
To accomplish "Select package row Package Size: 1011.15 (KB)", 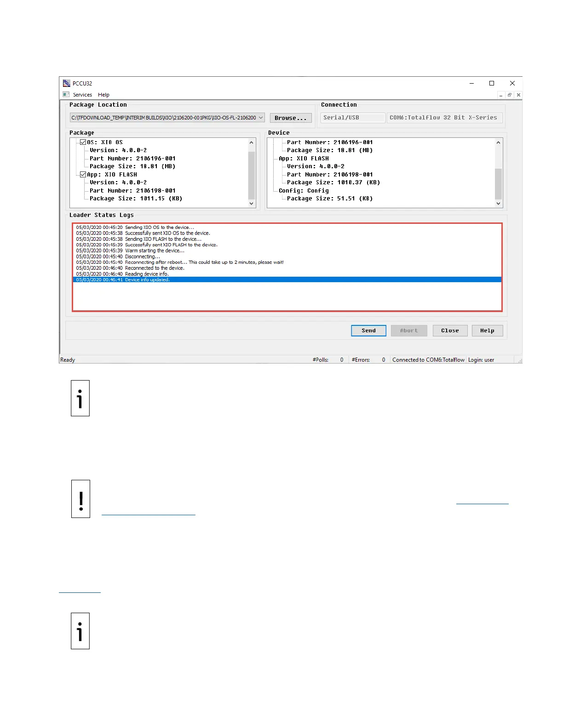I will pos(136,199).
